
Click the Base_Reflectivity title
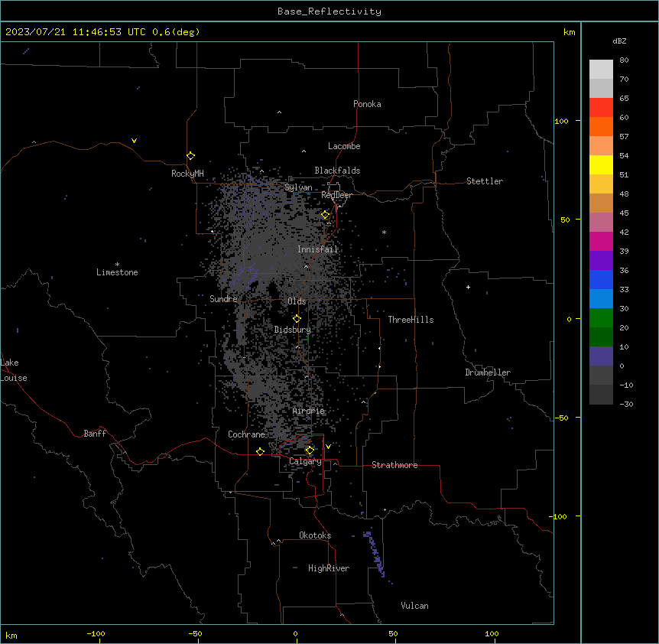(x=329, y=11)
